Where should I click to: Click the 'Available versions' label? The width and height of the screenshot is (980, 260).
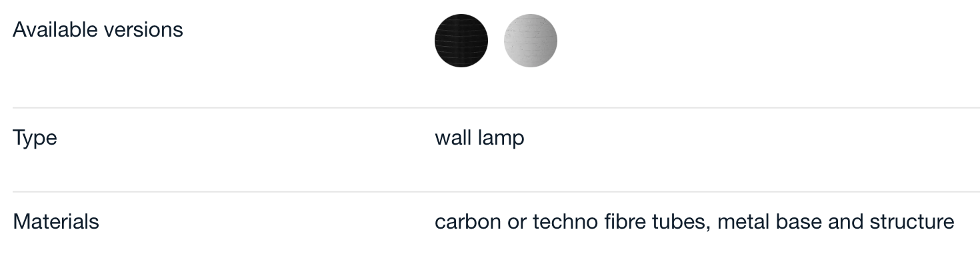tap(98, 29)
